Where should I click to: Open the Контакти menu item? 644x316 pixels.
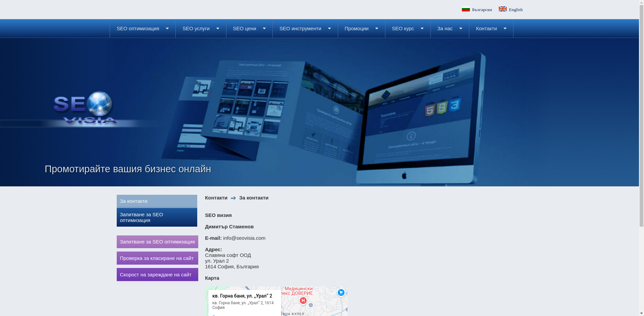(486, 29)
